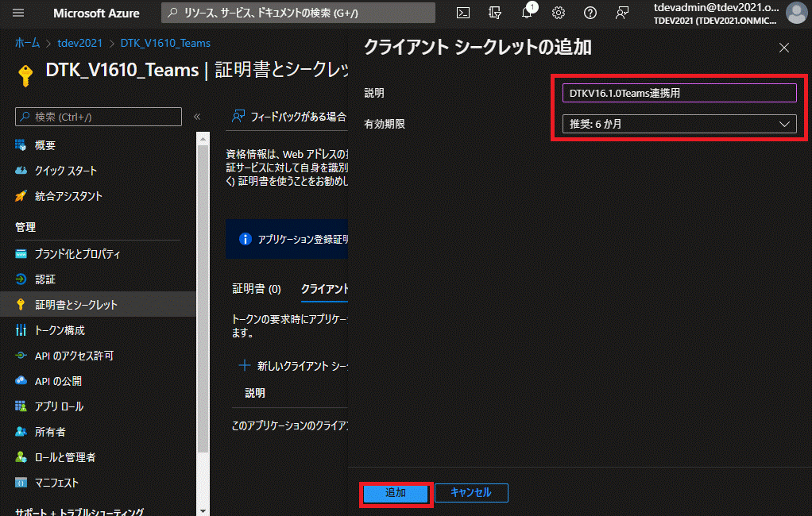Screen dimensions: 812x516
Task: Click the ロールと管理者 icon
Action: [21, 456]
